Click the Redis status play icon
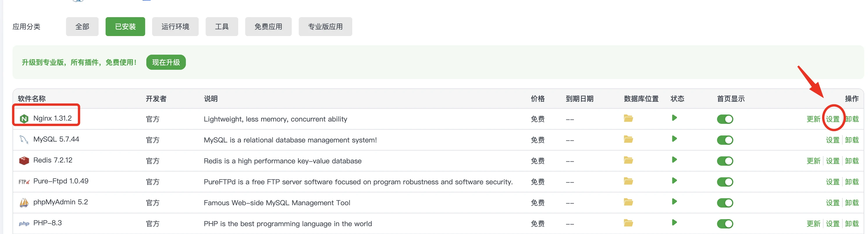Image resolution: width=868 pixels, height=234 pixels. pyautogui.click(x=674, y=160)
